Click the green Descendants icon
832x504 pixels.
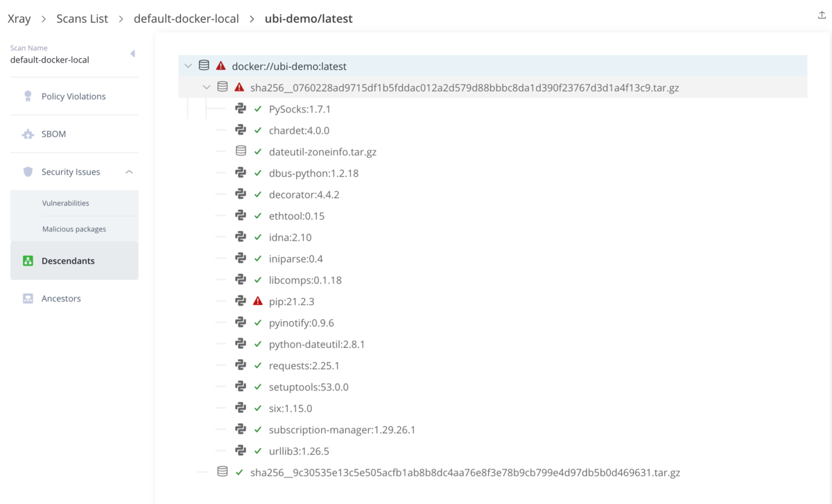point(28,261)
